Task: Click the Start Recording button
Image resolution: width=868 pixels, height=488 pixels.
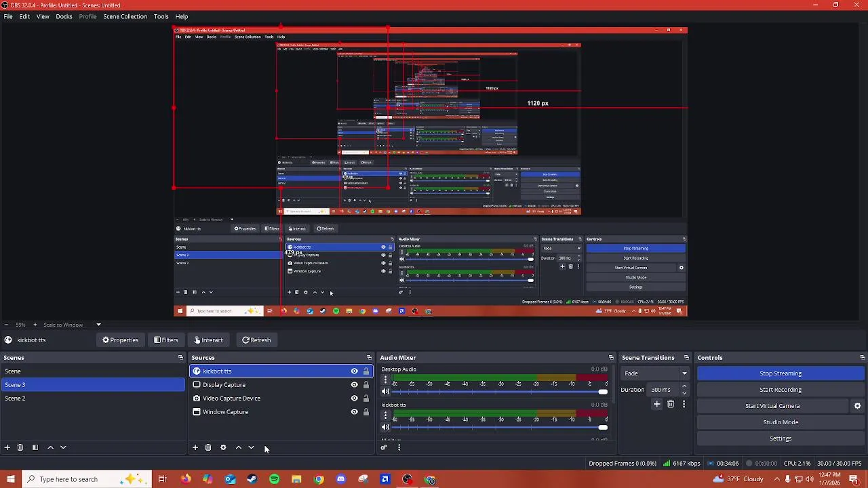Action: pyautogui.click(x=781, y=390)
